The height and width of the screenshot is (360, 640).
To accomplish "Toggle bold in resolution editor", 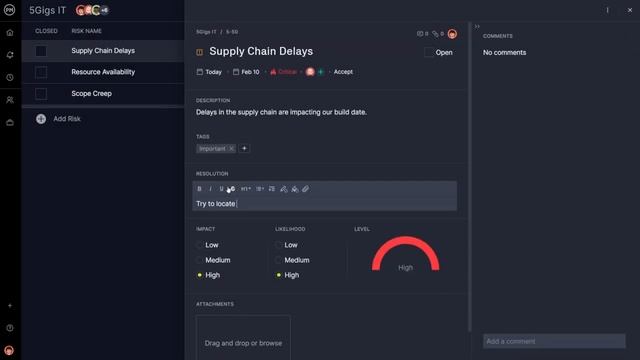I will 199,189.
